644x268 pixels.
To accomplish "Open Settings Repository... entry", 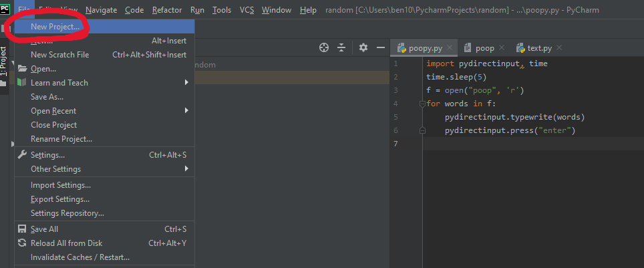I will click(105, 213).
